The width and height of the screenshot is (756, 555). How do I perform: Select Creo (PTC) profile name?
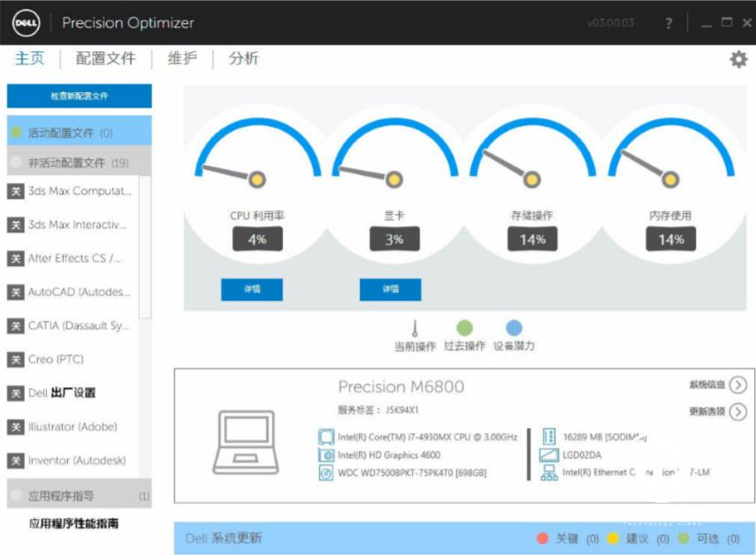tap(56, 360)
